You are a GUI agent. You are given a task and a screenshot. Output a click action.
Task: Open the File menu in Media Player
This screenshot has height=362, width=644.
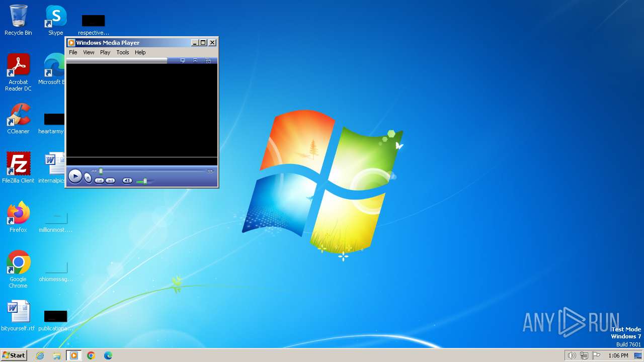[73, 52]
